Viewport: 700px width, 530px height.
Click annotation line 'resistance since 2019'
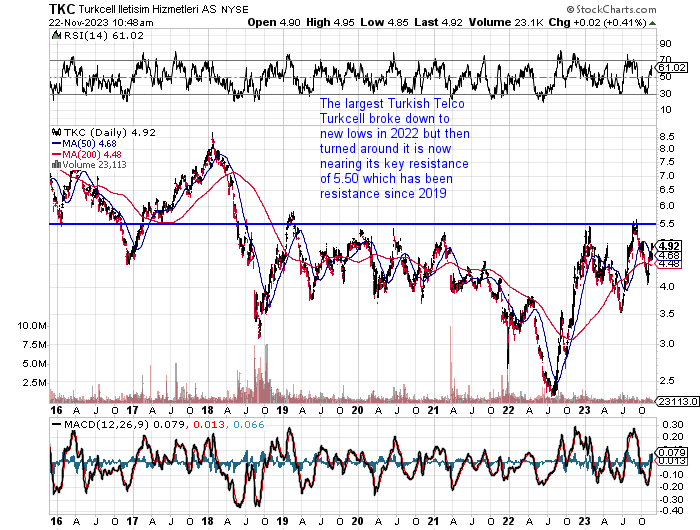383,193
